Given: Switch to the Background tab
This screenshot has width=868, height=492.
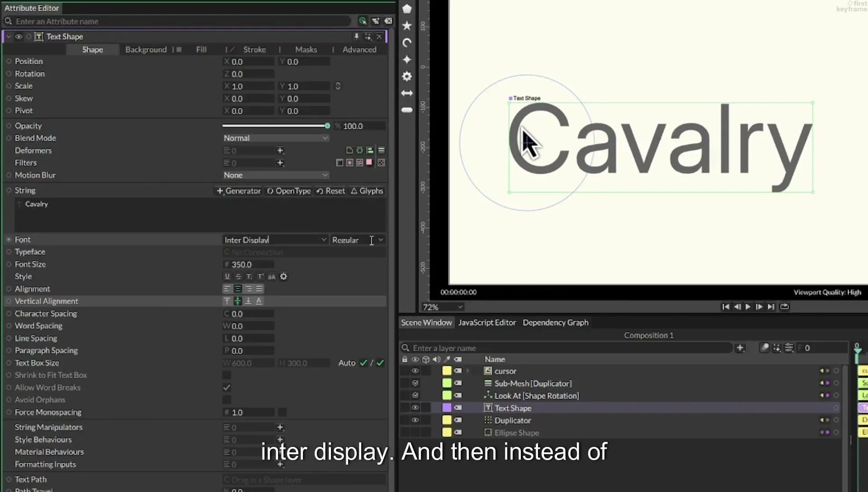Looking at the screenshot, I should pyautogui.click(x=146, y=49).
